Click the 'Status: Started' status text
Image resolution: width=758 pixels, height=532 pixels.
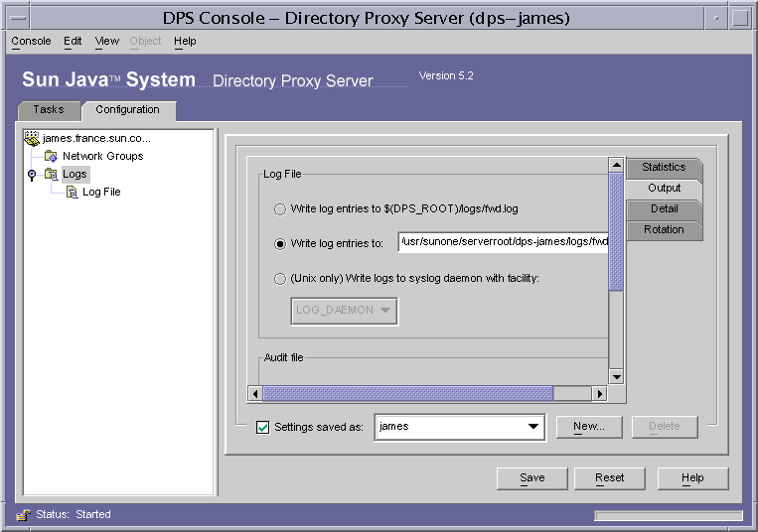tap(74, 514)
